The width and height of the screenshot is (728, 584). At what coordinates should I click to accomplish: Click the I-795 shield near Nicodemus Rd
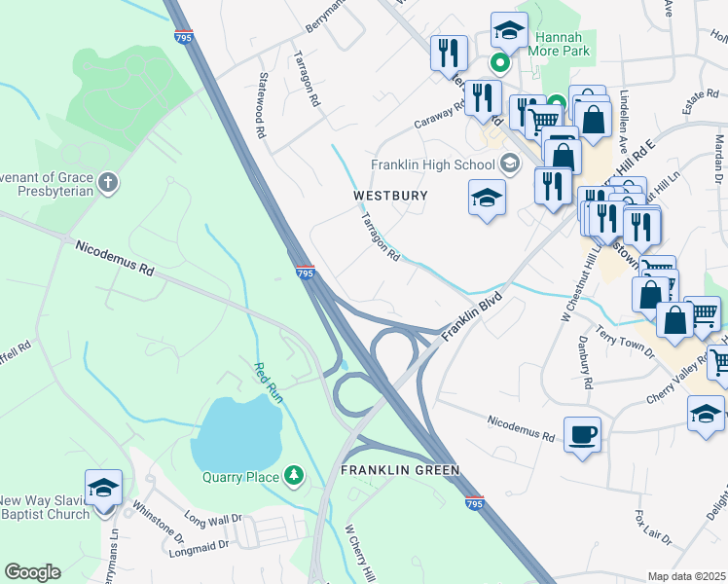point(305,272)
